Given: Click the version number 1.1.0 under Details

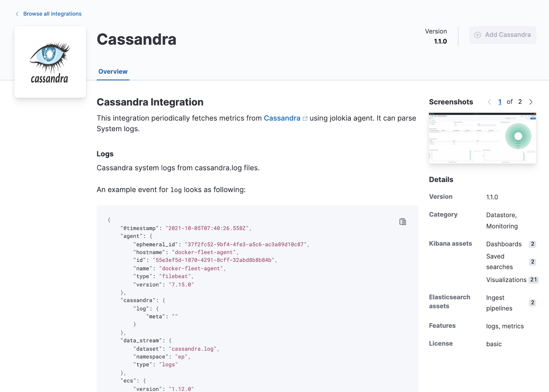Looking at the screenshot, I should click(492, 197).
